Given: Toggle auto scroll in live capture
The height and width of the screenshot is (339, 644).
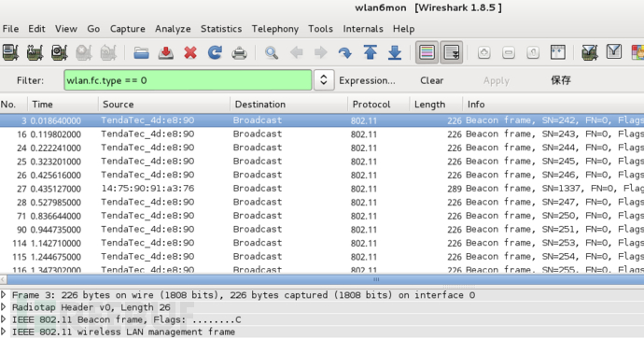Looking at the screenshot, I should tap(452, 52).
